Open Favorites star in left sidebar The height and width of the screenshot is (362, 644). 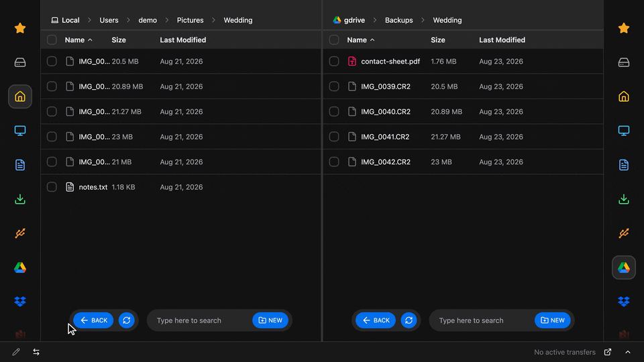click(20, 28)
